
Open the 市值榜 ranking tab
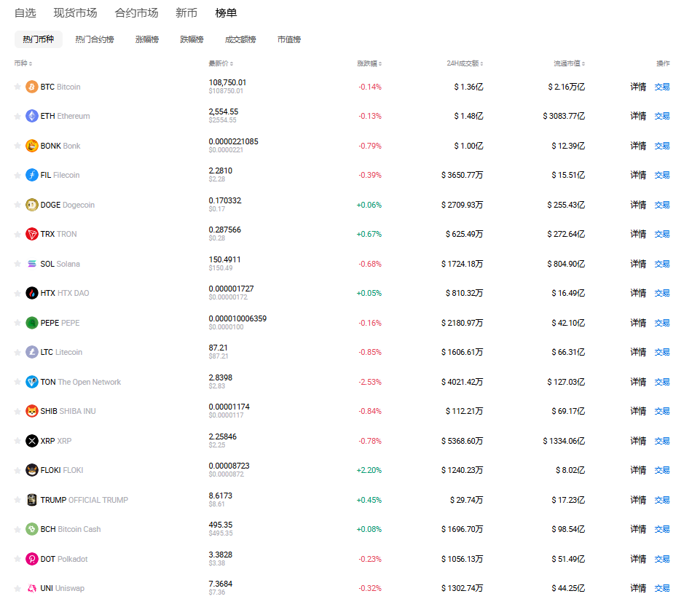pos(288,39)
